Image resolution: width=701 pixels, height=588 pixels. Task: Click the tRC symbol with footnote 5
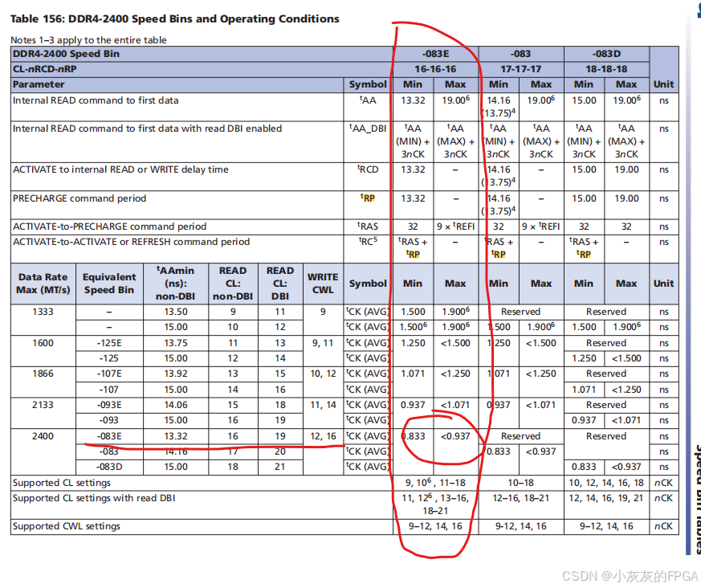click(x=368, y=242)
